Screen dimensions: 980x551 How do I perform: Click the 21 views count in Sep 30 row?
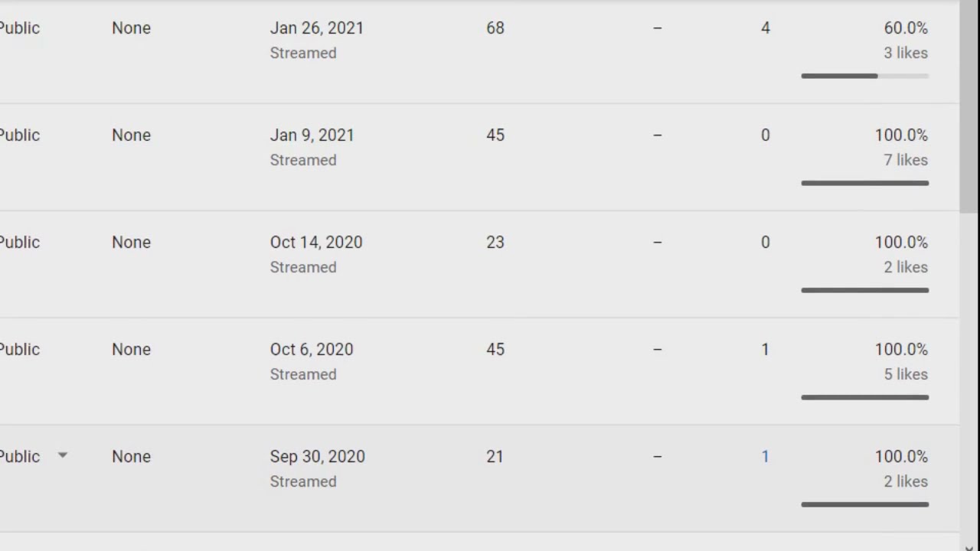(495, 457)
